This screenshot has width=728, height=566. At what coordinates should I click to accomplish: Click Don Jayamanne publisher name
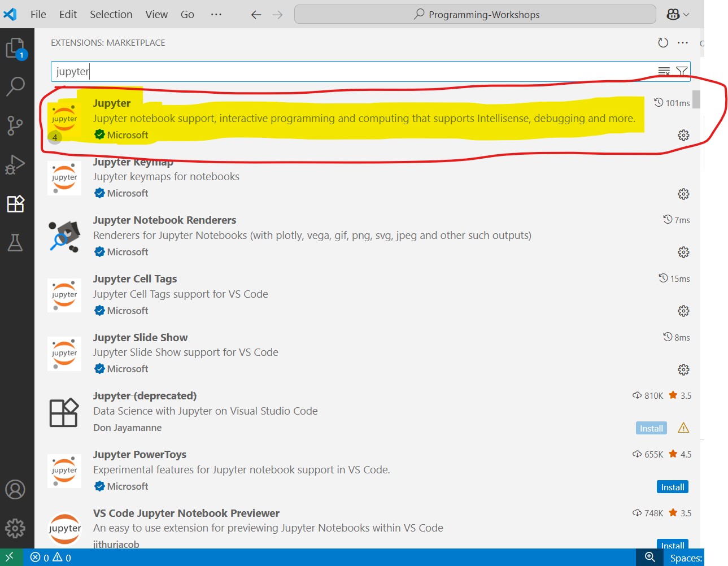coord(127,428)
